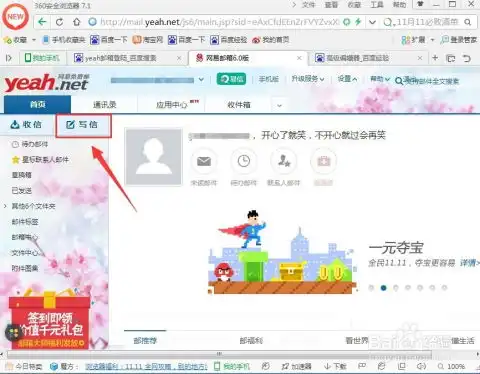Open the browser home page icon
The height and width of the screenshot is (374, 480).
point(77,22)
